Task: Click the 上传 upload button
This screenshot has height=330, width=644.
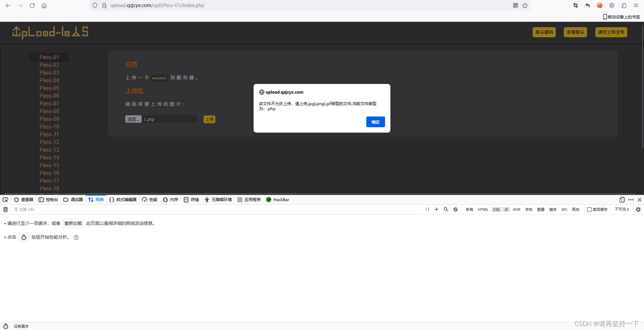Action: click(x=209, y=119)
